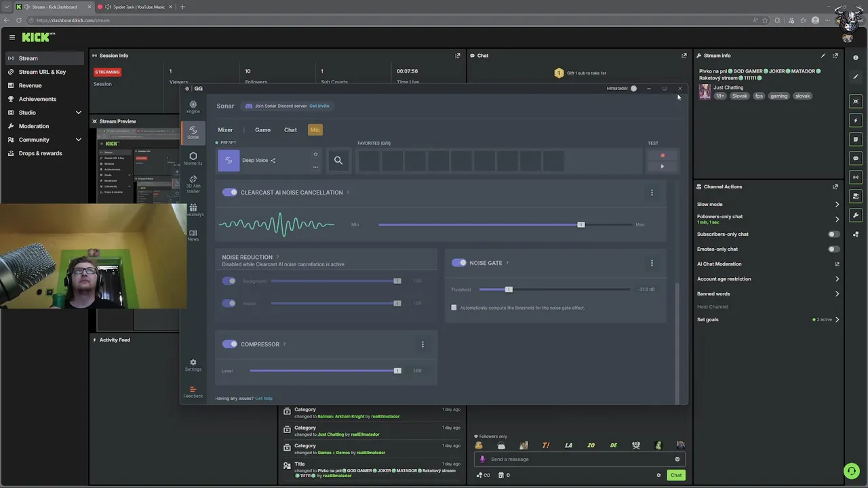Switch to the Mixer tab in Sonar

(225, 129)
